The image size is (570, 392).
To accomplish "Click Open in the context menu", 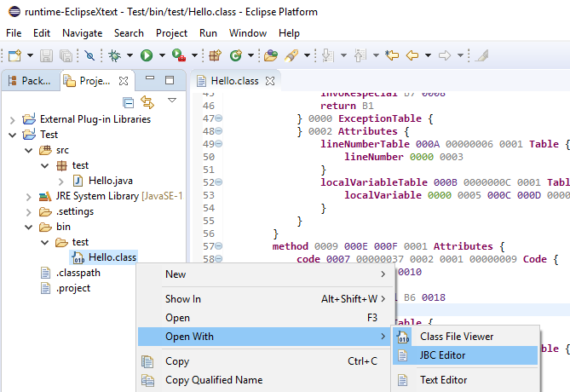I will 266,318.
